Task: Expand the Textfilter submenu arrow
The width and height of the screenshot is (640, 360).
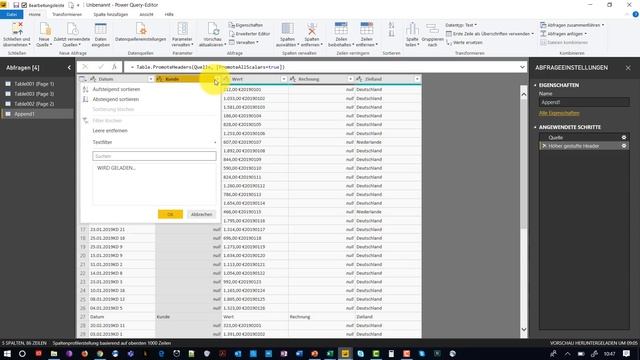Action: coord(215,142)
